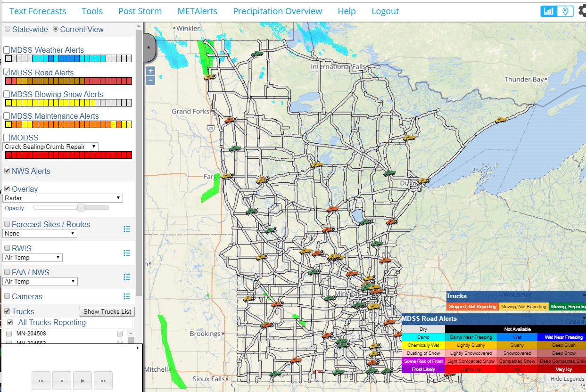
Task: Zoom in on the map
Action: click(x=150, y=71)
